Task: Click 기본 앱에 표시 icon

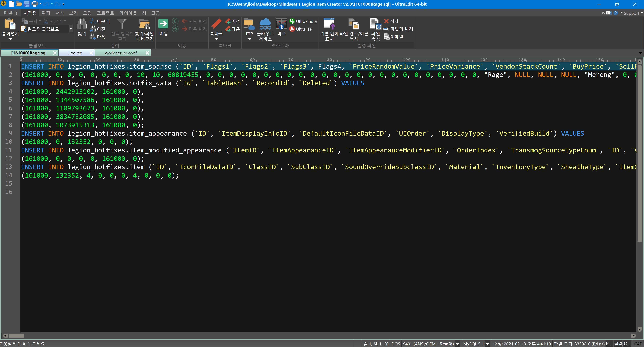Action: tap(329, 24)
